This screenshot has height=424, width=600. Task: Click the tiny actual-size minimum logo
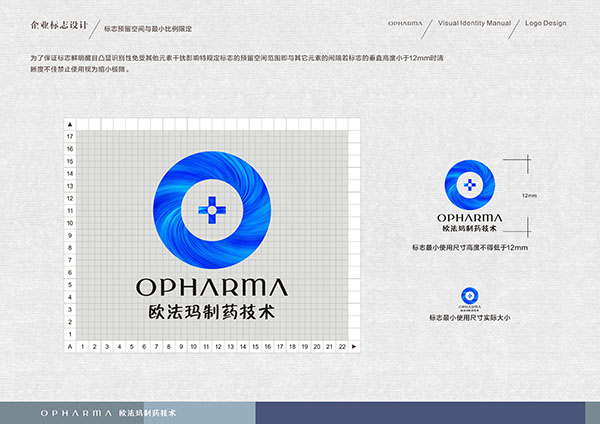470,299
